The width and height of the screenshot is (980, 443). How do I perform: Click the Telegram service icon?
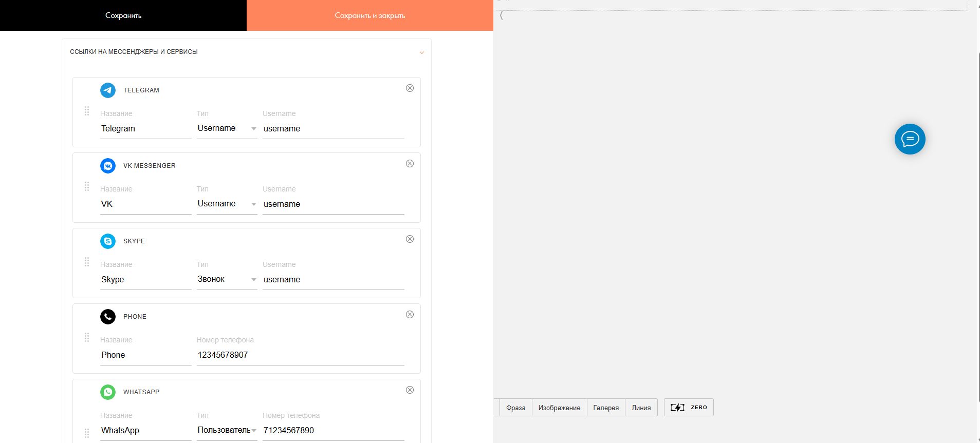point(108,90)
